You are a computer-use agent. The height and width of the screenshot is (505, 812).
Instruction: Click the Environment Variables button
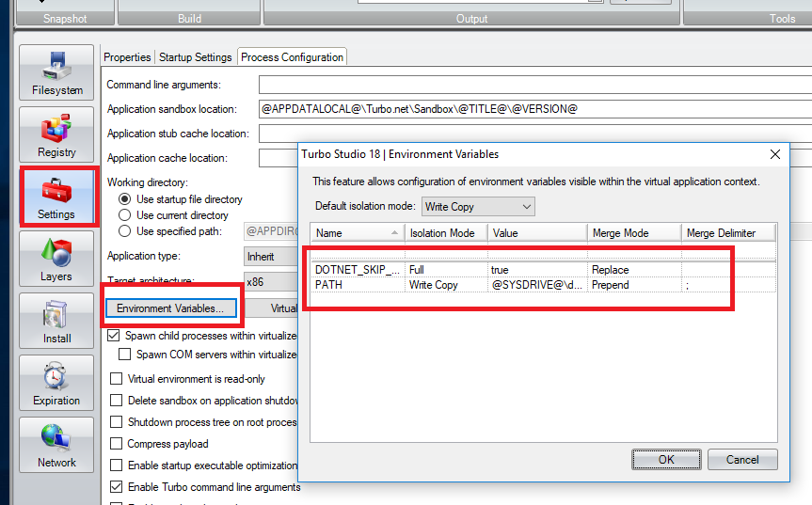(171, 308)
